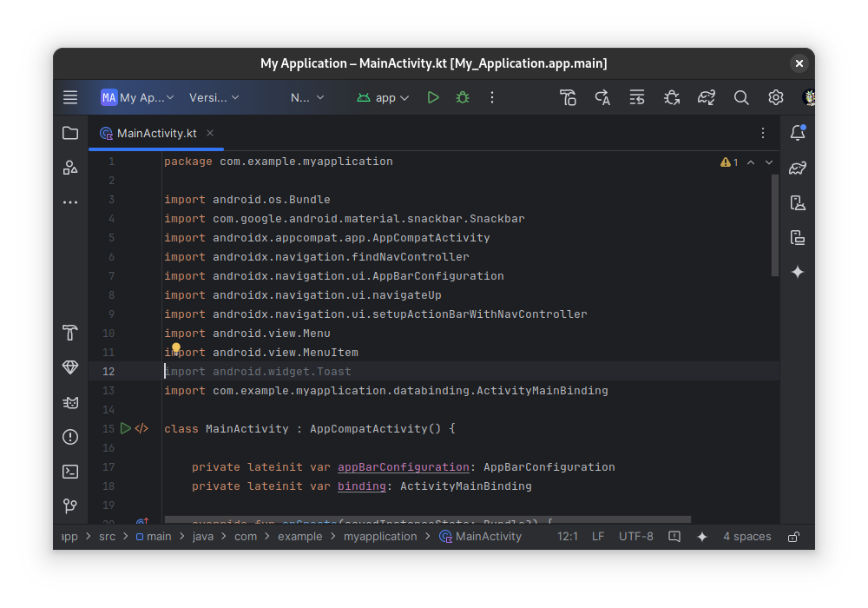
Task: Open the Terminal tool window
Action: pos(70,472)
